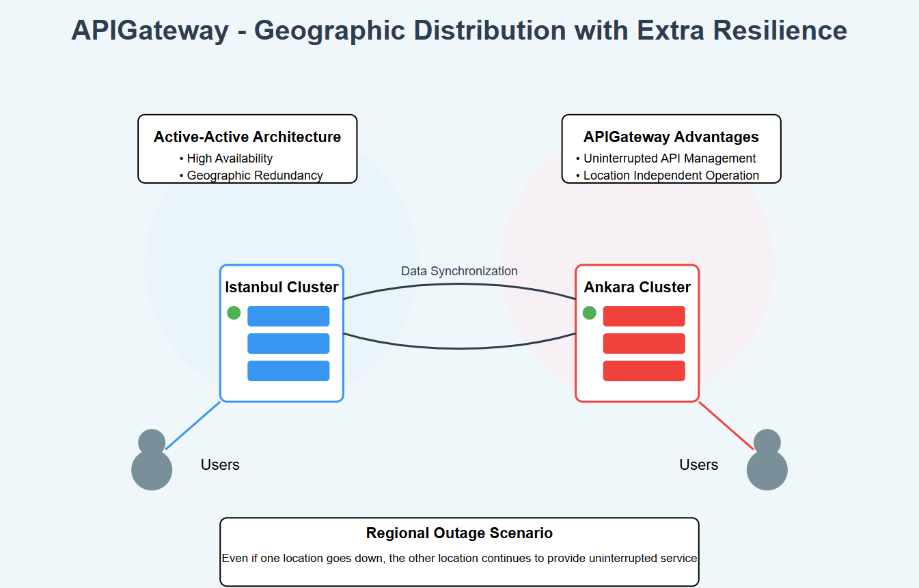Select the middle blue bar in Istanbul Cluster
This screenshot has height=588, width=919.
pos(288,344)
